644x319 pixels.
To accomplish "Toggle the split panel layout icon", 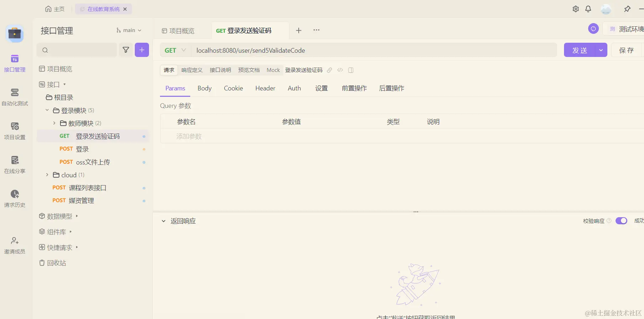I will point(351,70).
